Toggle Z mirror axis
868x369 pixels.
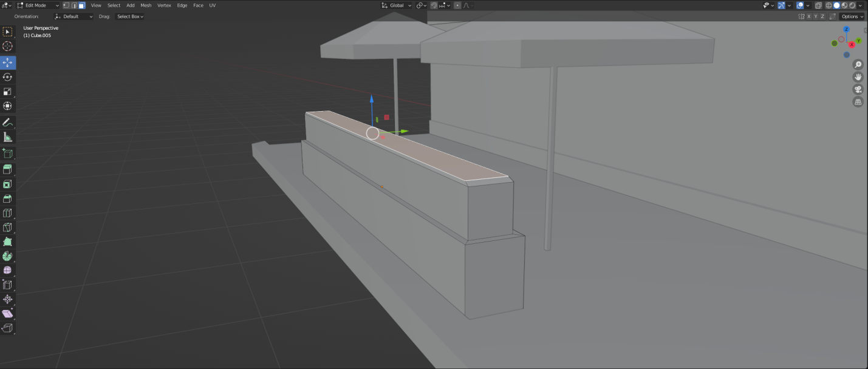(x=822, y=16)
